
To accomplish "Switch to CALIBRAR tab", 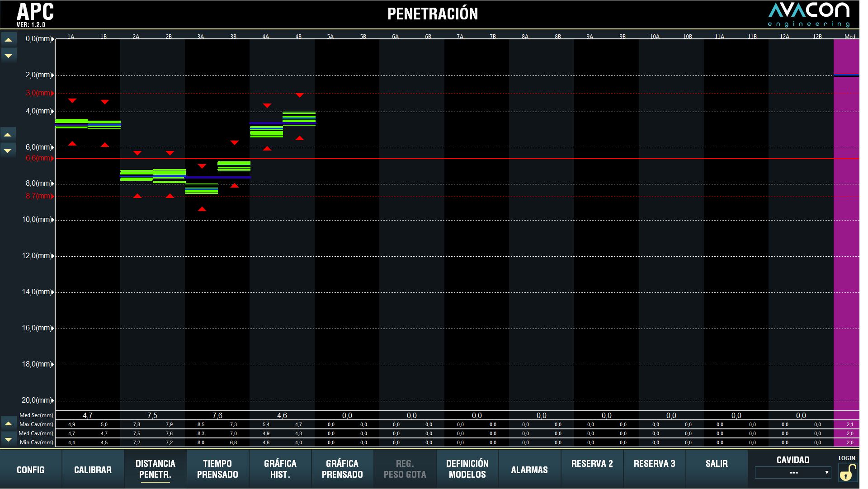I will click(93, 470).
